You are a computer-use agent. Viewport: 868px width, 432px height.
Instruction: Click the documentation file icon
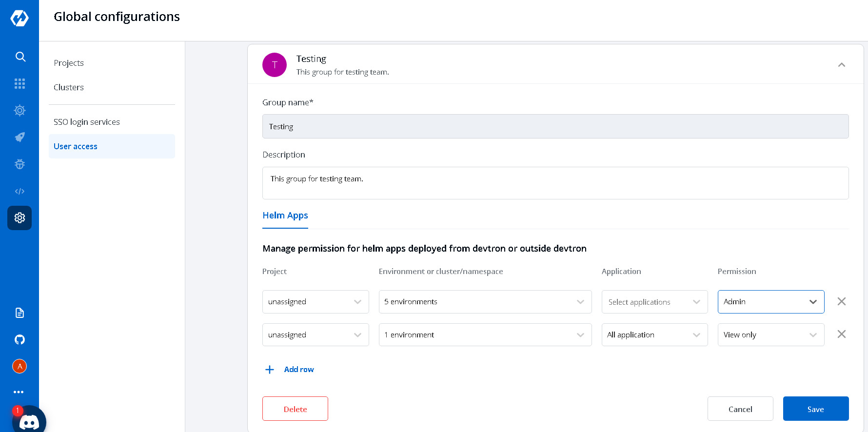(20, 313)
